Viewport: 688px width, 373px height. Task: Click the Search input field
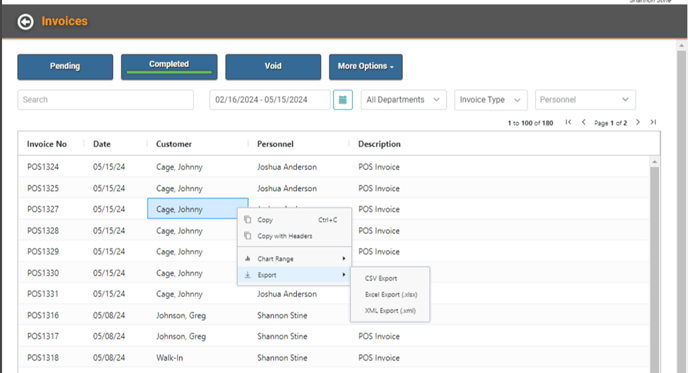(x=105, y=100)
